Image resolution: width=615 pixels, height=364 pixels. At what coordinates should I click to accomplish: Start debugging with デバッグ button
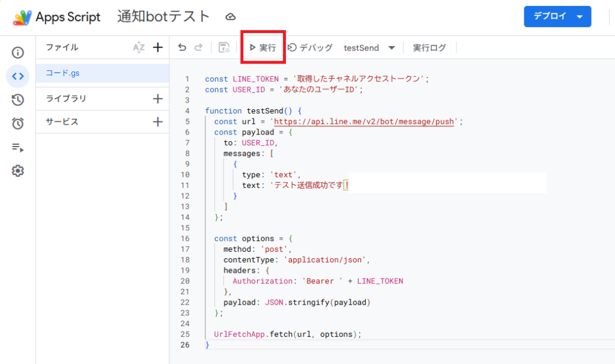click(x=310, y=47)
